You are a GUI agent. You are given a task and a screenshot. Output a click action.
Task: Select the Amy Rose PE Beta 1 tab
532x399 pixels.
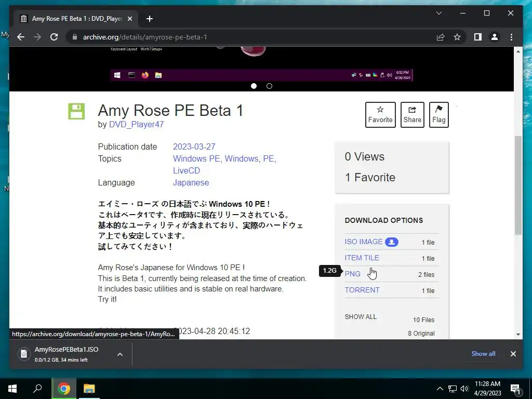point(76,19)
